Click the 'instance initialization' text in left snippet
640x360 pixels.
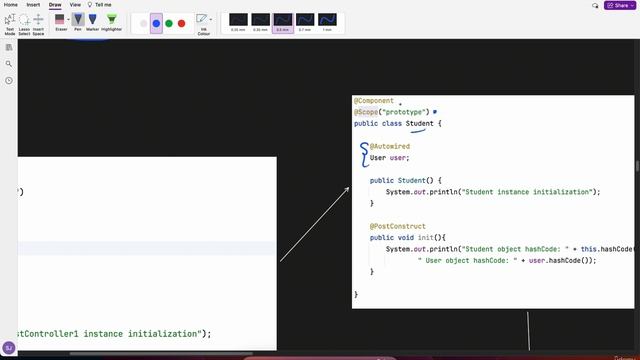[140, 334]
